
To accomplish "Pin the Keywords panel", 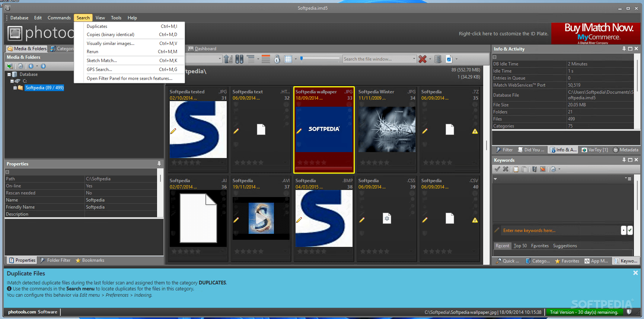I will click(624, 160).
